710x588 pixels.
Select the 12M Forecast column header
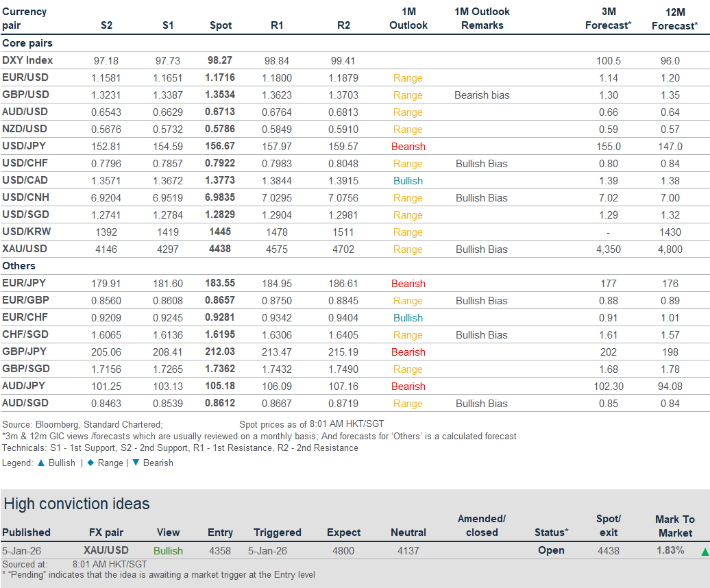point(675,19)
